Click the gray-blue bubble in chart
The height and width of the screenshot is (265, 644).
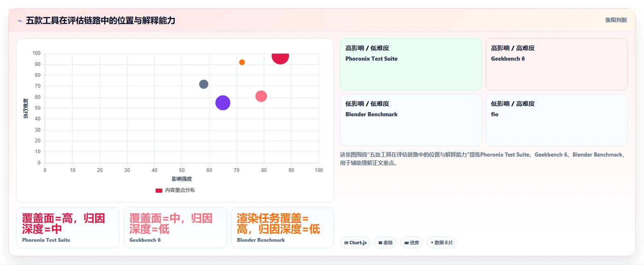click(204, 84)
